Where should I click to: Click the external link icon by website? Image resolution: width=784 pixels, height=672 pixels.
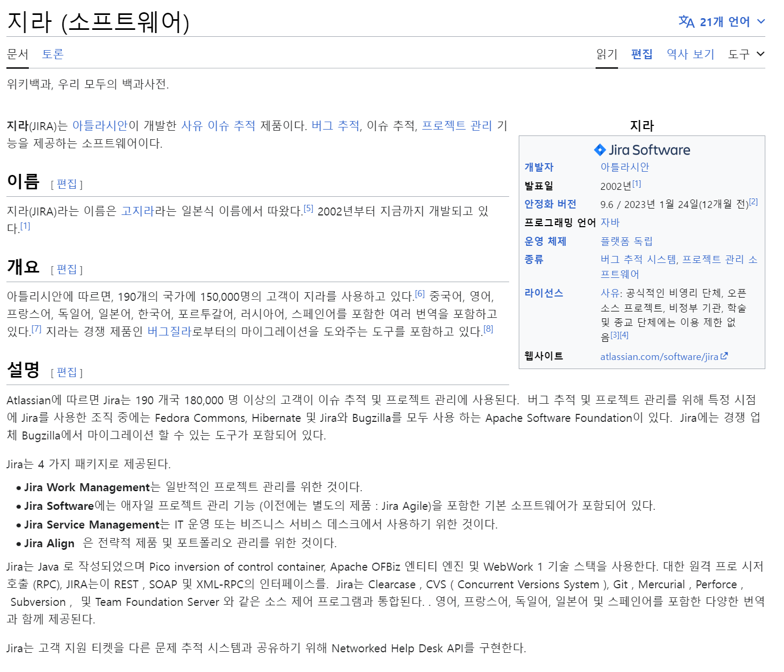pos(724,356)
